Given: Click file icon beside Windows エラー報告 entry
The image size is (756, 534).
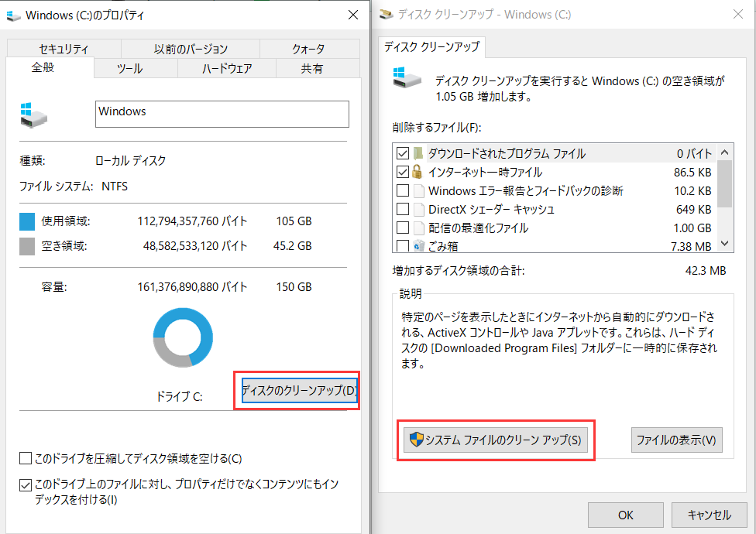Looking at the screenshot, I should [x=418, y=190].
